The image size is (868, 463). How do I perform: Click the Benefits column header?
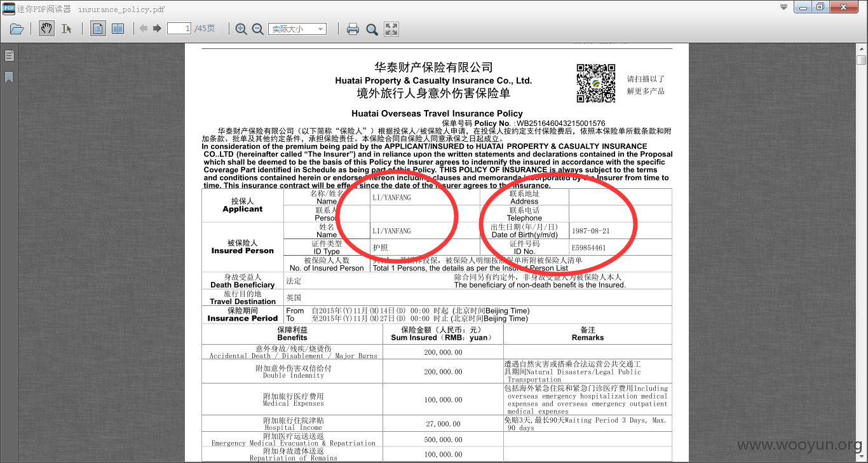[x=292, y=334]
